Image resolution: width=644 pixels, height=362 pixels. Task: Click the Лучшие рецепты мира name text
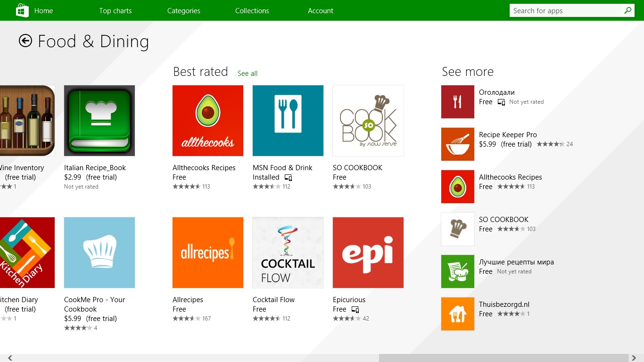pos(516,262)
